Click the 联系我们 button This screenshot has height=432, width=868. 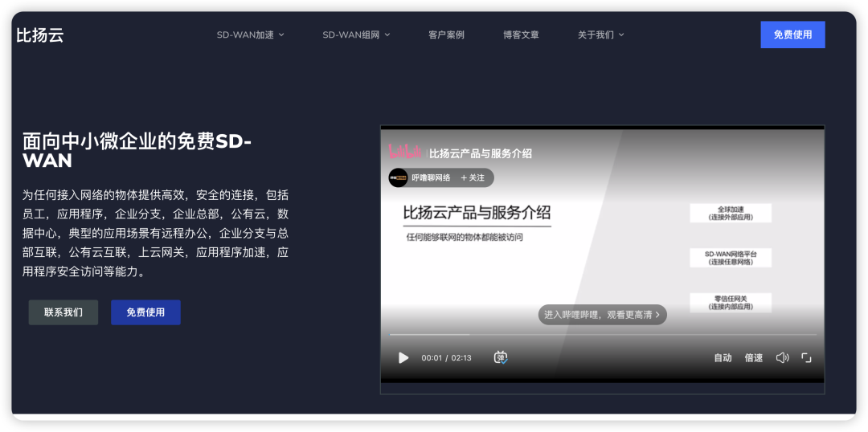click(63, 312)
